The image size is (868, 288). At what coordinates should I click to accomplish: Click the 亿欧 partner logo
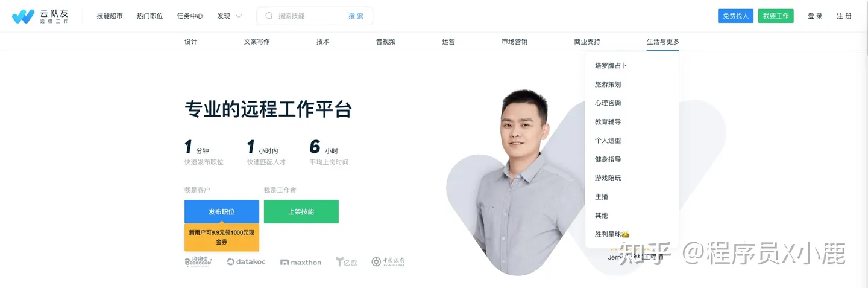coord(347,262)
